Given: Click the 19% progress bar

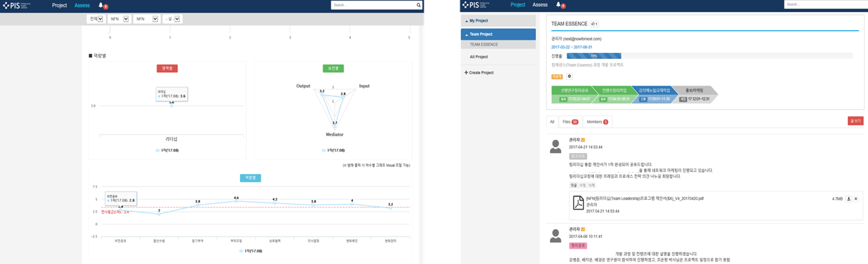Looking at the screenshot, I should tap(710, 56).
